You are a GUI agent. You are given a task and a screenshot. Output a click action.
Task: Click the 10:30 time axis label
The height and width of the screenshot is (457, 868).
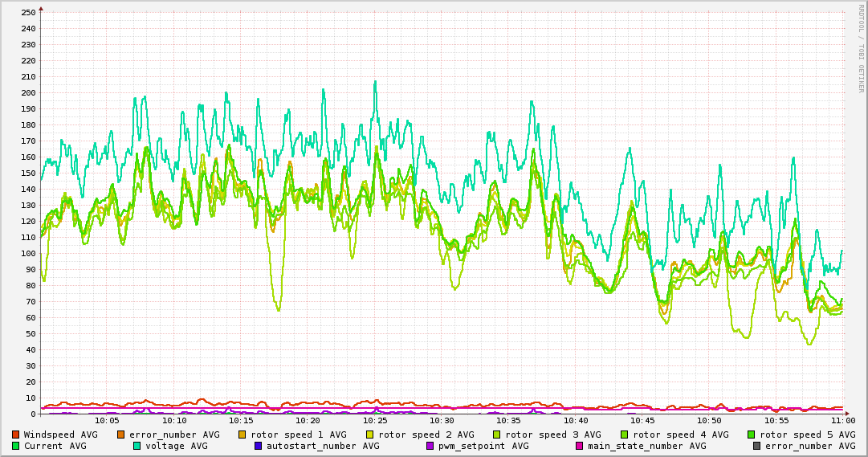click(442, 421)
